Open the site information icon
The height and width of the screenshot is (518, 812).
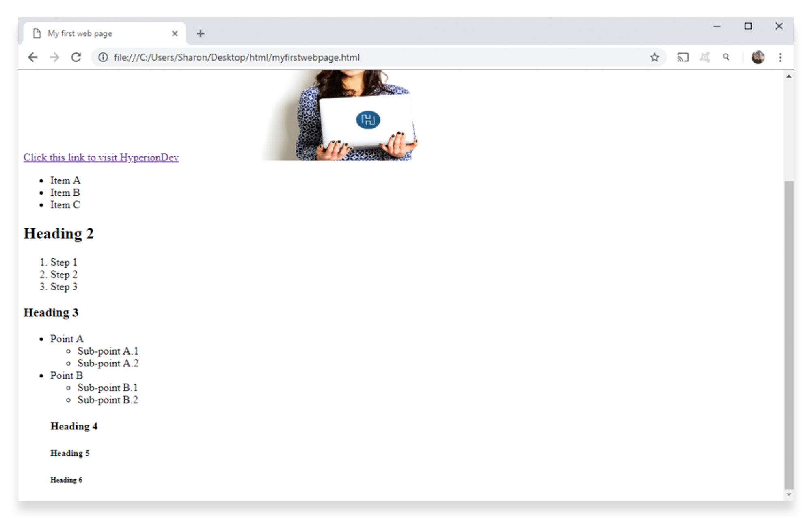(x=103, y=57)
